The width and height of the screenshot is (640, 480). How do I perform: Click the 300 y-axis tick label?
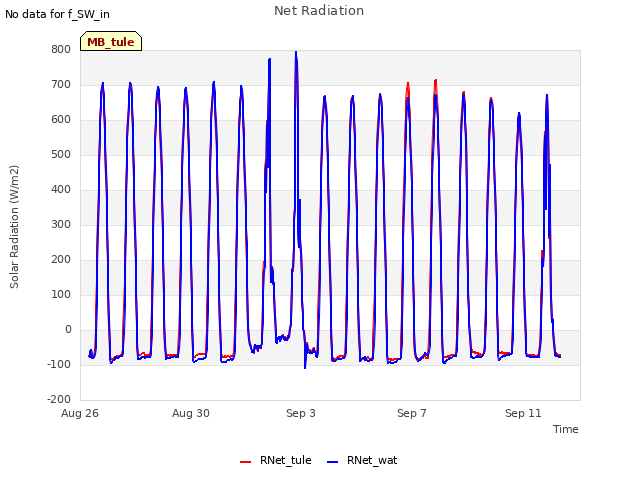61,224
